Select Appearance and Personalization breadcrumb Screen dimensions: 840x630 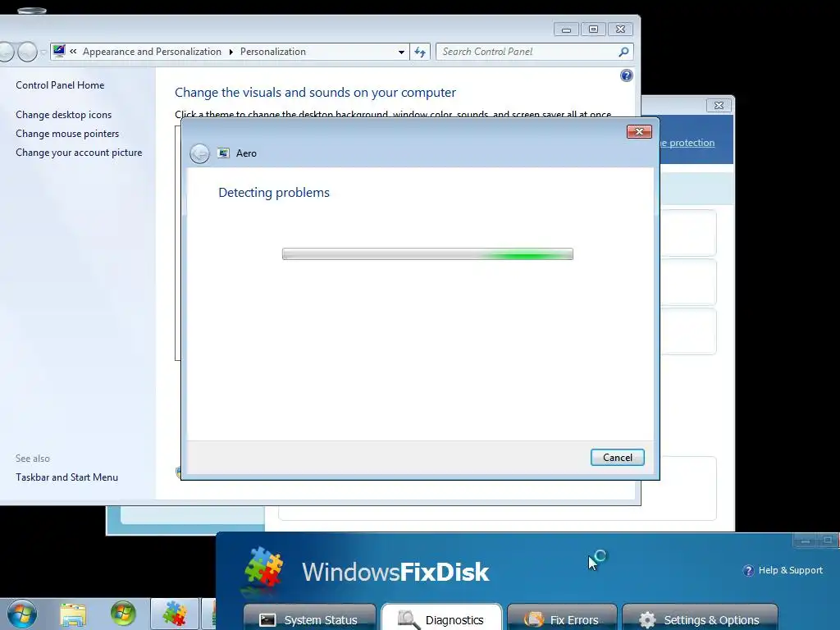(152, 52)
